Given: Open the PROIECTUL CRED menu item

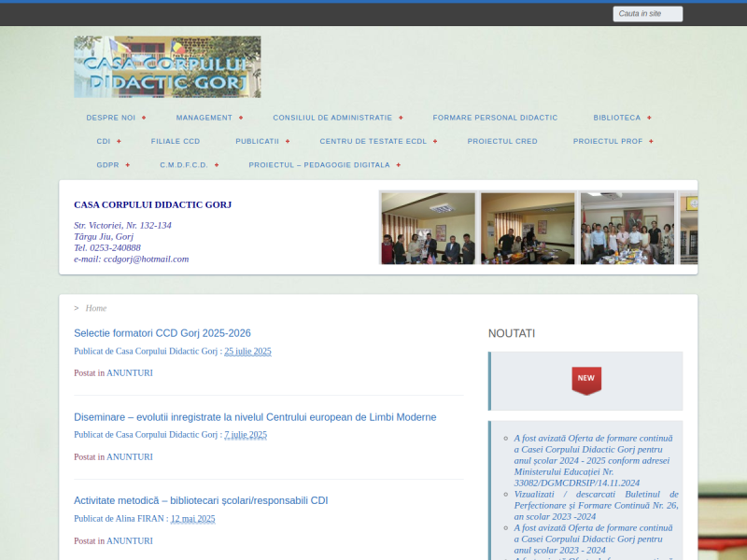Looking at the screenshot, I should pos(502,141).
